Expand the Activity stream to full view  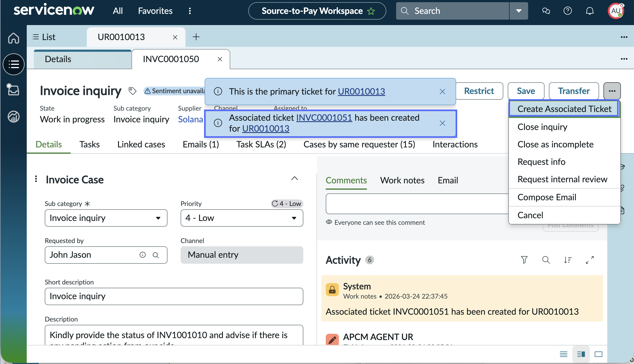tap(590, 260)
